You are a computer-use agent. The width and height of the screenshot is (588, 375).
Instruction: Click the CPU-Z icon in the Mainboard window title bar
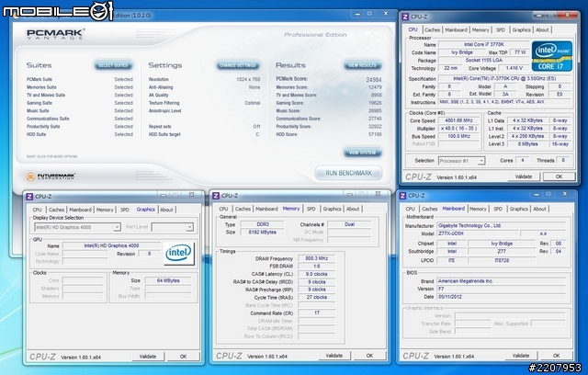pos(402,196)
